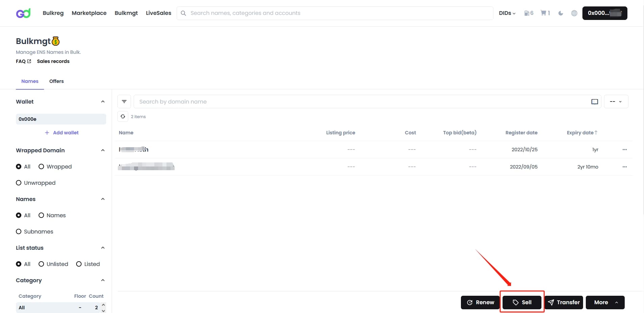This screenshot has height=313, width=644.
Task: Click the Sell button
Action: [x=522, y=303]
